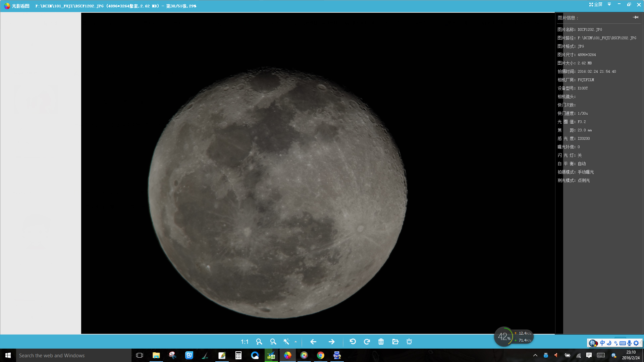Viewport: 644px width, 362px height.
Task: Click the 光影看图 colorful icon on taskbar
Action: (287, 355)
